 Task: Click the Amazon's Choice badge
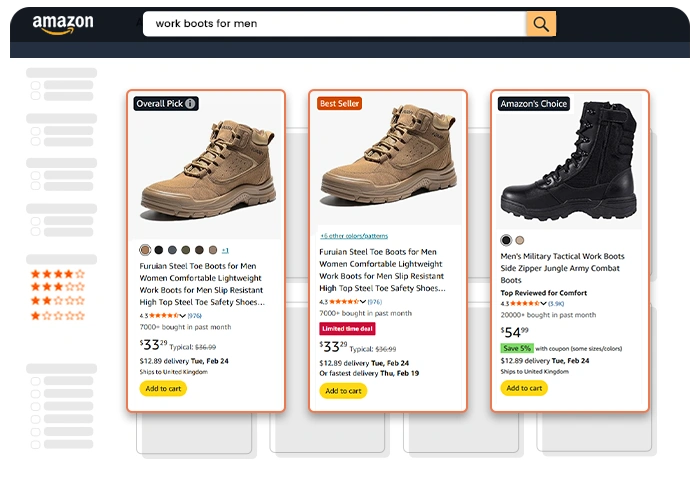(534, 104)
